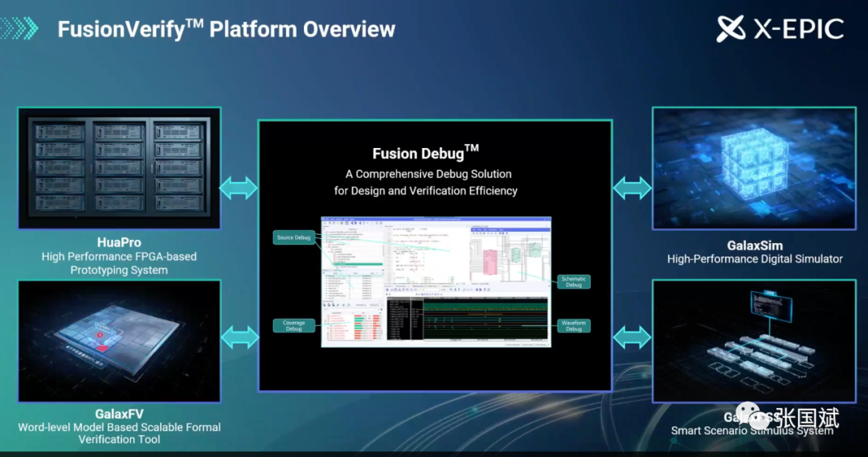Click the FusionVerify Platform Overview title
Viewport: 868px width, 457px height.
coord(227,29)
